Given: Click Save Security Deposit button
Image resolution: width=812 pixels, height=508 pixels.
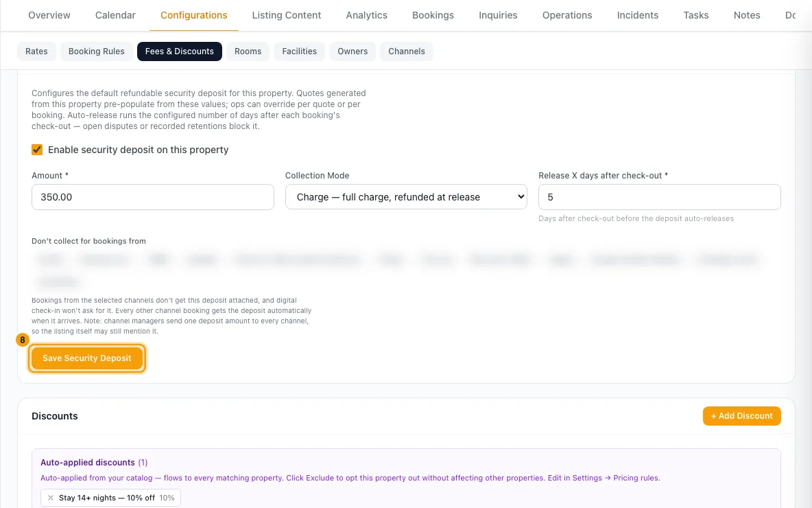Looking at the screenshot, I should [87, 358].
